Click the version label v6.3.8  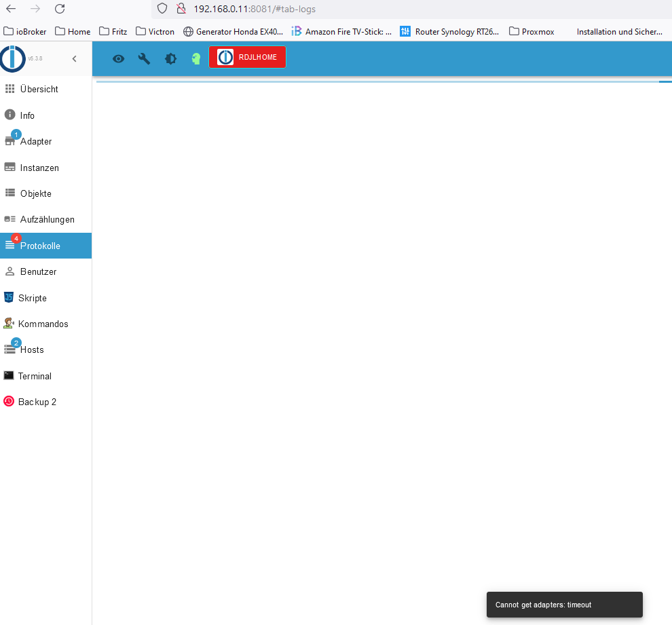coord(35,58)
